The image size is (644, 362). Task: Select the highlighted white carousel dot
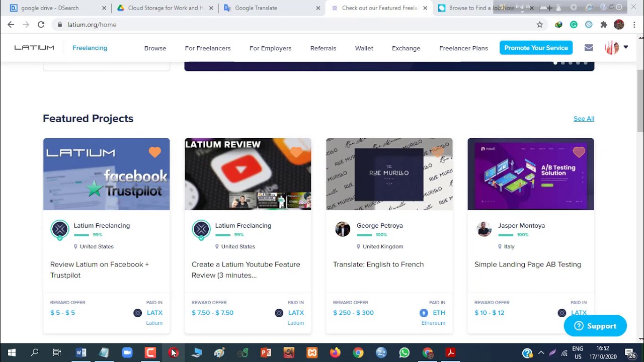[555, 63]
